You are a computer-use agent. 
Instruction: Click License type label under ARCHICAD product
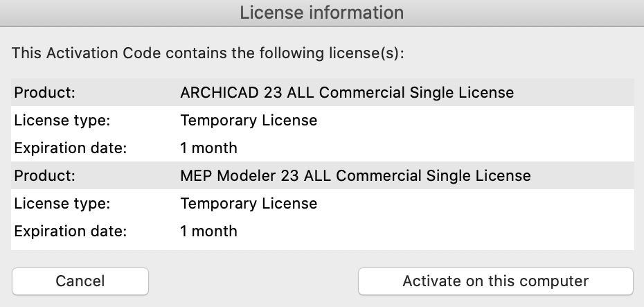point(62,120)
